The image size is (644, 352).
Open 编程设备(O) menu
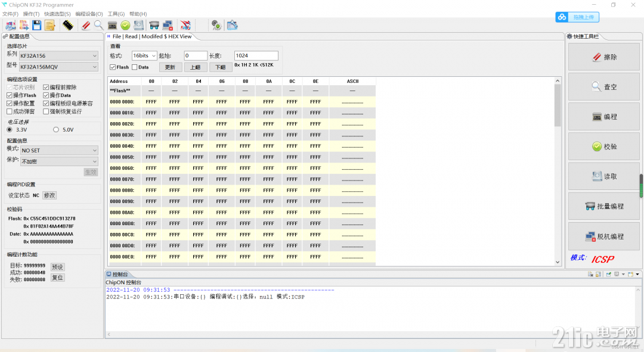pyautogui.click(x=89, y=14)
